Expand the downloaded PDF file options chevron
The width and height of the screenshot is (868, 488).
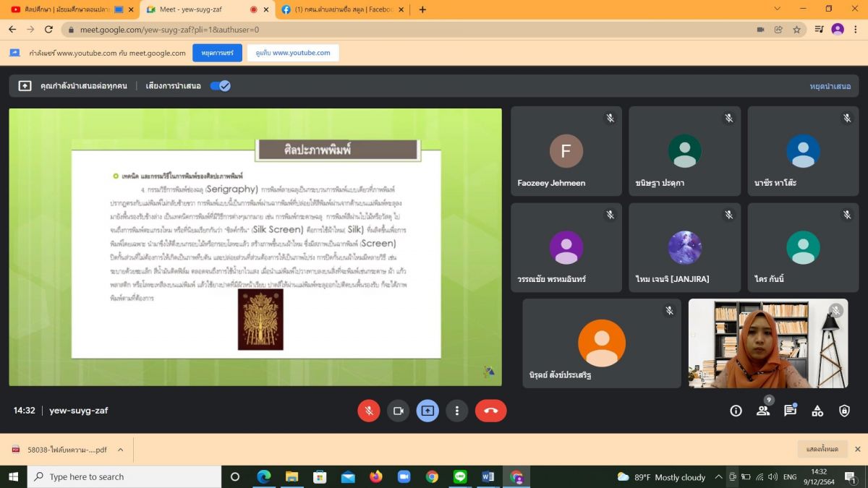pos(120,450)
